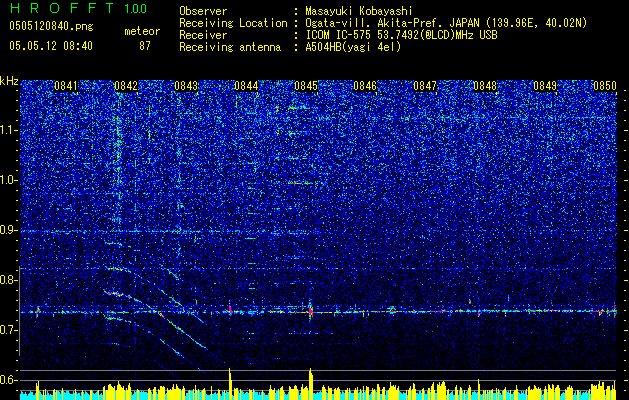Click the date stamp 05.05.12 08:40
Image resolution: width=629 pixels, height=400 pixels.
(51, 46)
